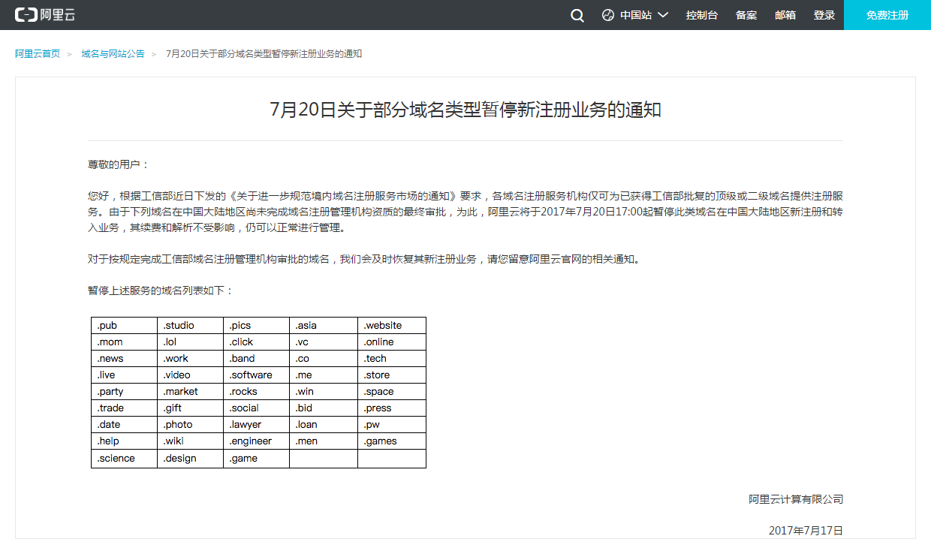Select the .rocks table cell
The width and height of the screenshot is (931, 560).
point(257,392)
